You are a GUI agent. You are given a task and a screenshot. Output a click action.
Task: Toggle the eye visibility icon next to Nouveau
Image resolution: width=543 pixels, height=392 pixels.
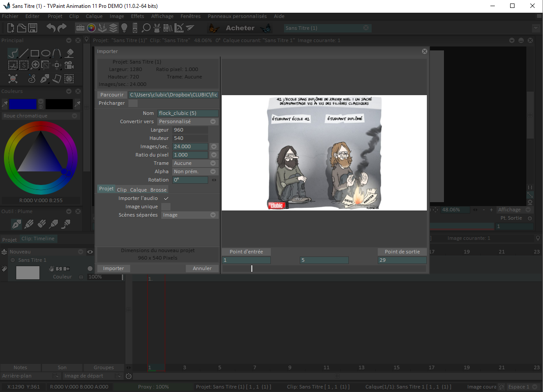(90, 252)
